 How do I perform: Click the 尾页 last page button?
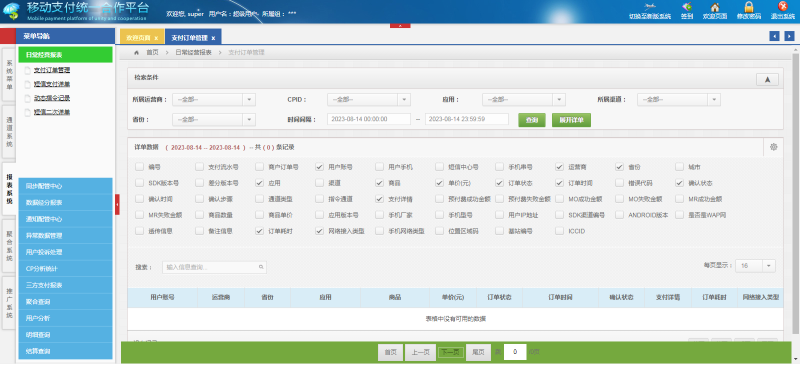click(x=478, y=352)
